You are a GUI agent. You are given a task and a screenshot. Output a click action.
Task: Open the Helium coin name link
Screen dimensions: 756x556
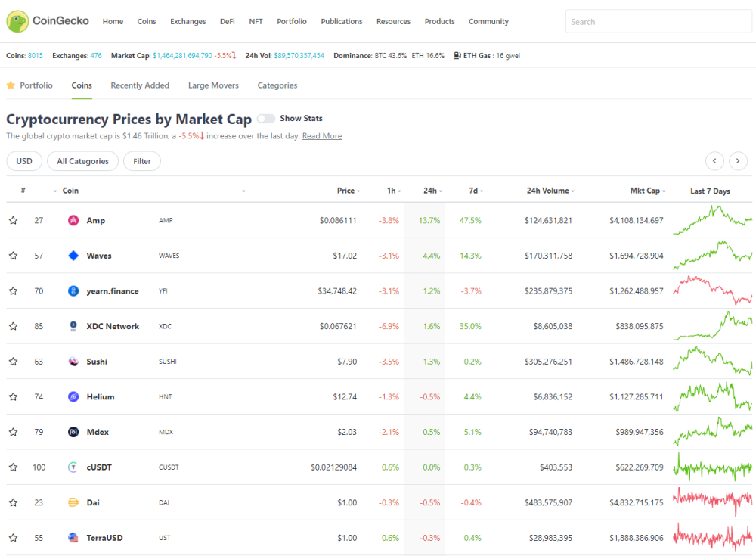(101, 396)
